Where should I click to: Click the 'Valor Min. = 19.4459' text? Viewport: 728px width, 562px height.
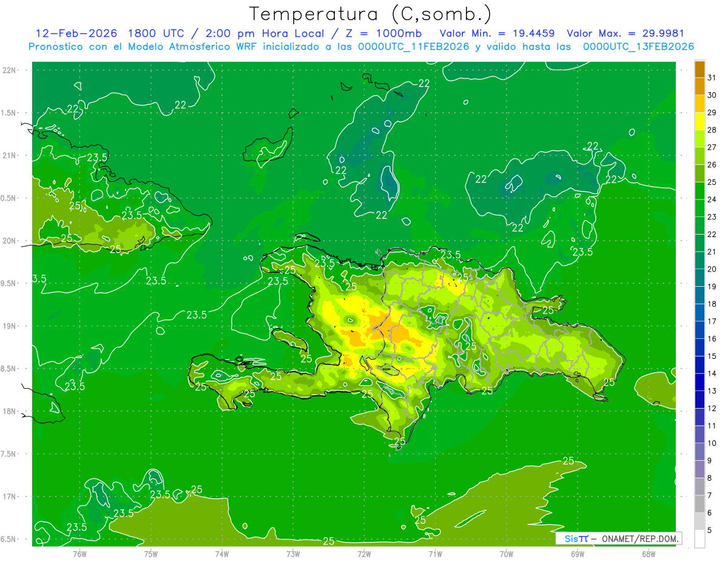click(x=497, y=33)
